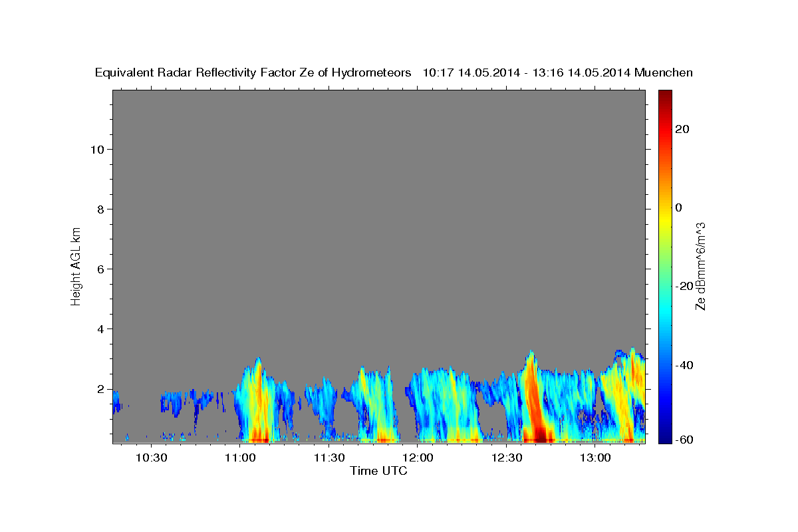
Task: Click the height tick label 2
Action: click(x=101, y=389)
